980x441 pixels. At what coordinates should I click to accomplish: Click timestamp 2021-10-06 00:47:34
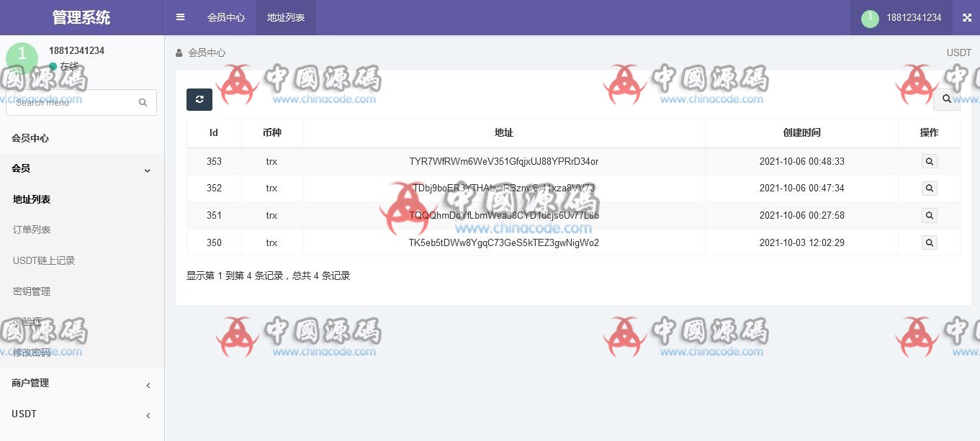point(802,188)
